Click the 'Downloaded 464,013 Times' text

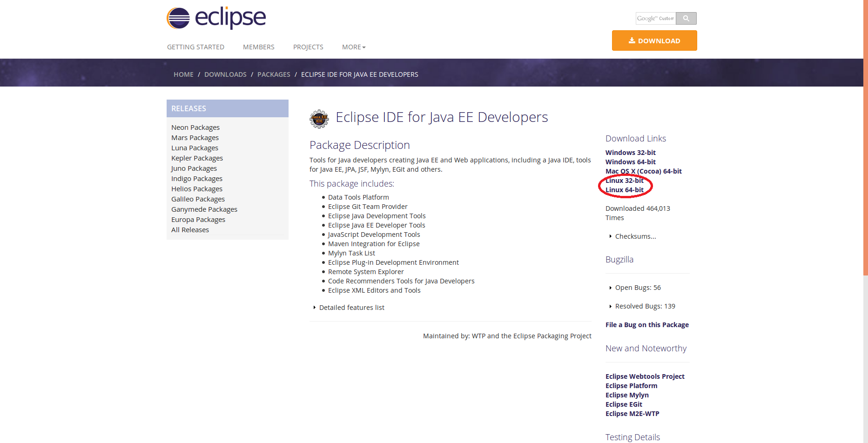pos(638,213)
